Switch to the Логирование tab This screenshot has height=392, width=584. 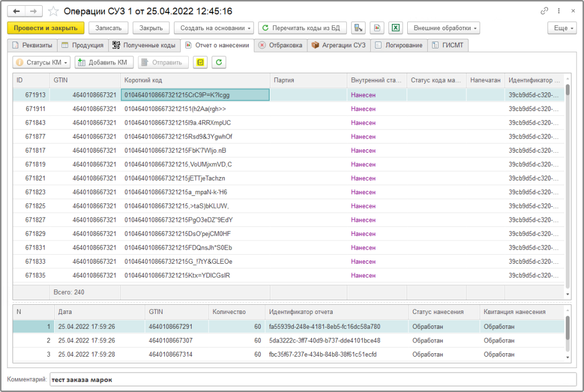coord(399,45)
